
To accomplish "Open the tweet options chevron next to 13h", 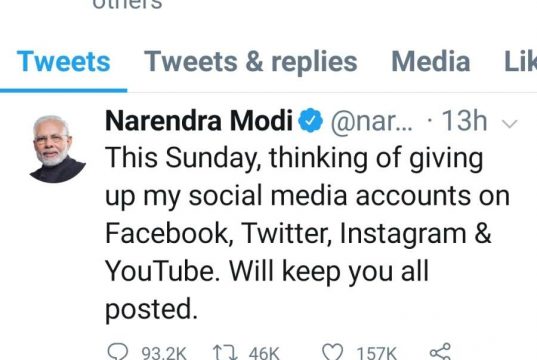I will [510, 123].
